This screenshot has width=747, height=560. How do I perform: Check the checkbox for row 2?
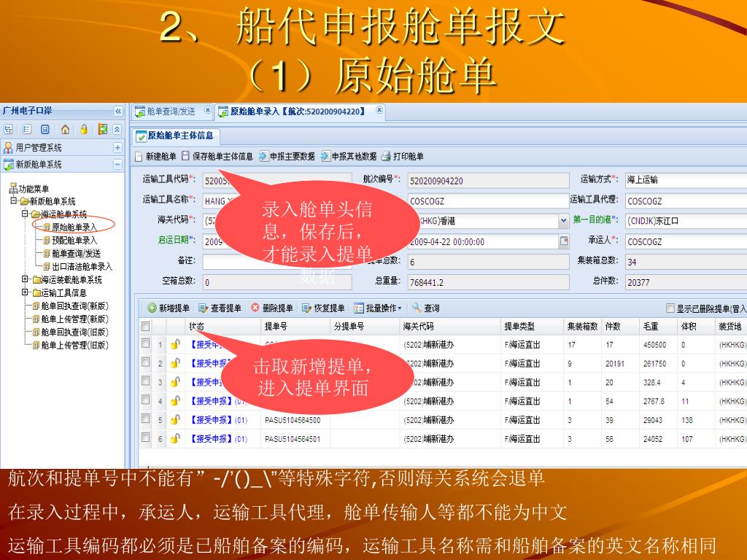pos(146,362)
